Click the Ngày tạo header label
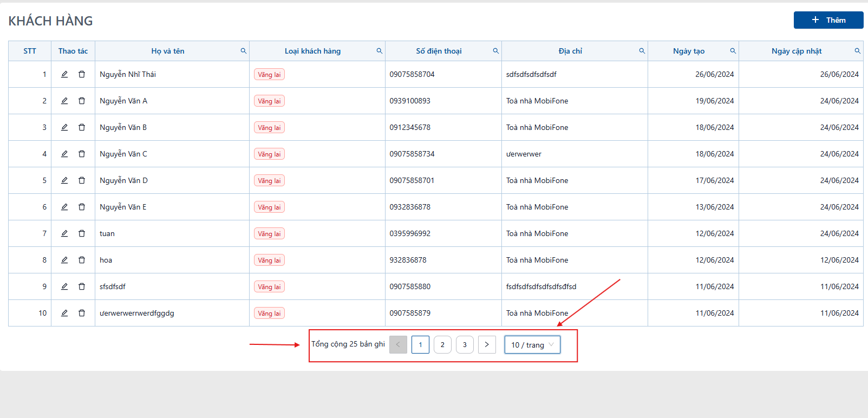 tap(689, 51)
